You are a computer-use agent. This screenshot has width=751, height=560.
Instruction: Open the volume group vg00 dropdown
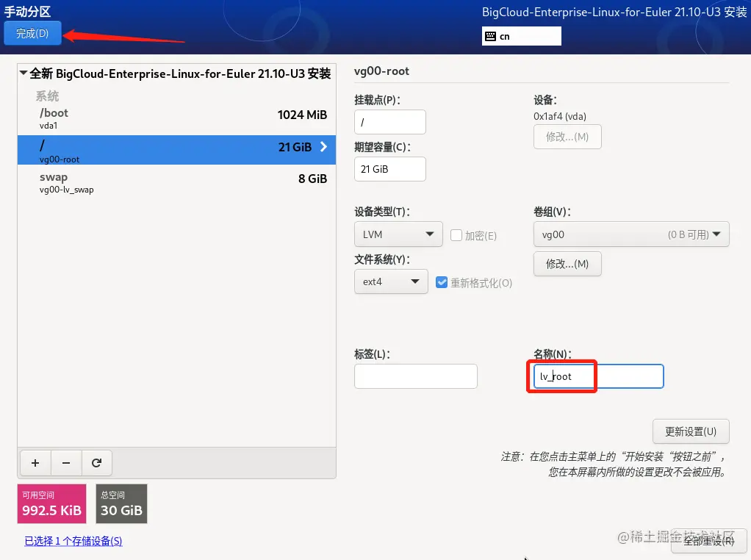tap(631, 234)
